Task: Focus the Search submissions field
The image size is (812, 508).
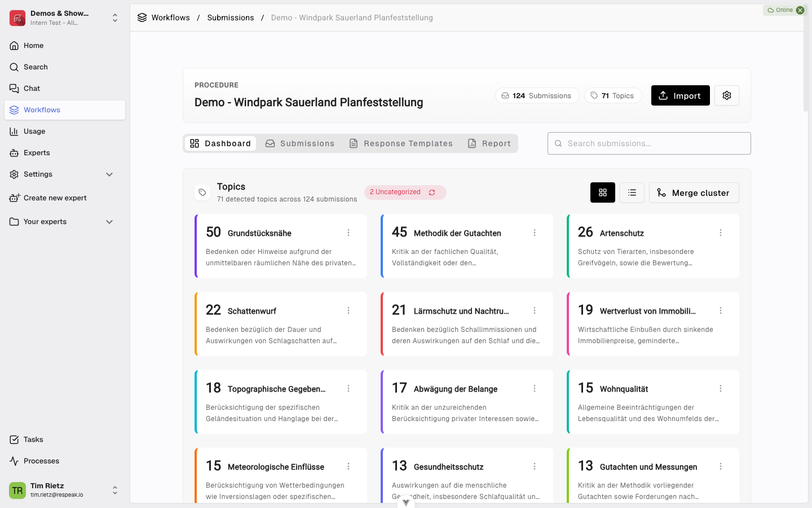Action: coord(649,143)
